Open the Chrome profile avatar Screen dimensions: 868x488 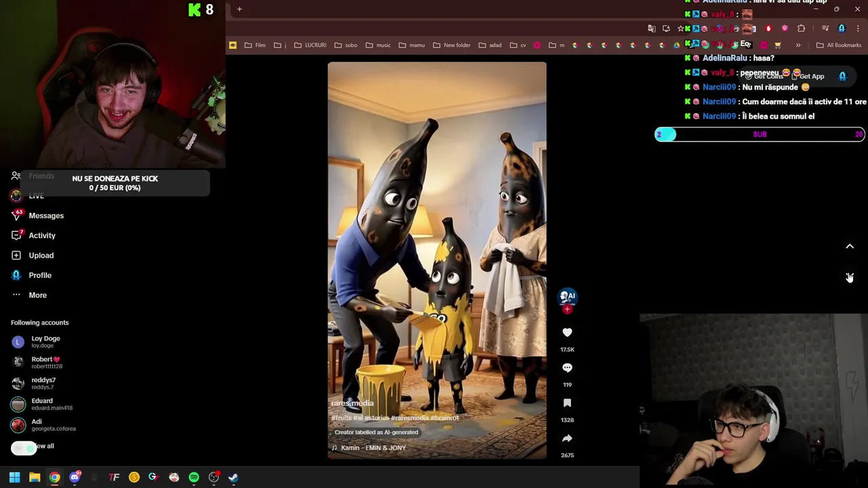point(842,28)
